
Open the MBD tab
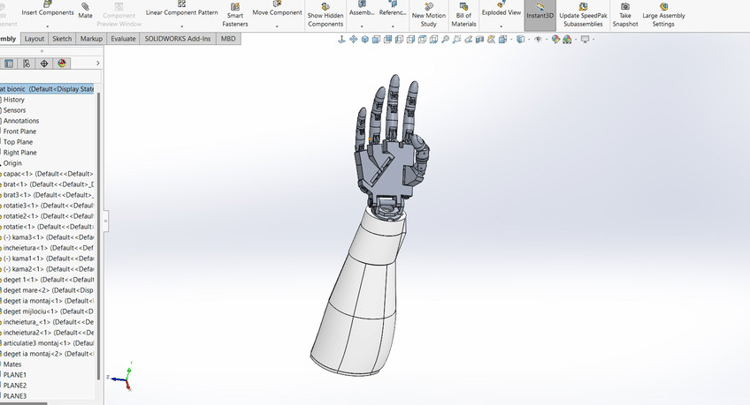[x=228, y=39]
